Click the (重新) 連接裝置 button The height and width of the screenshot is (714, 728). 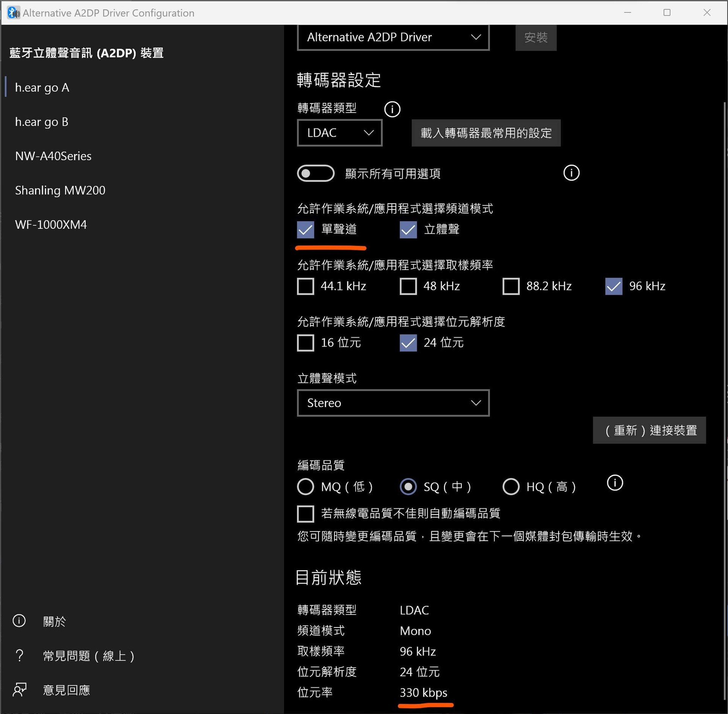tap(649, 430)
